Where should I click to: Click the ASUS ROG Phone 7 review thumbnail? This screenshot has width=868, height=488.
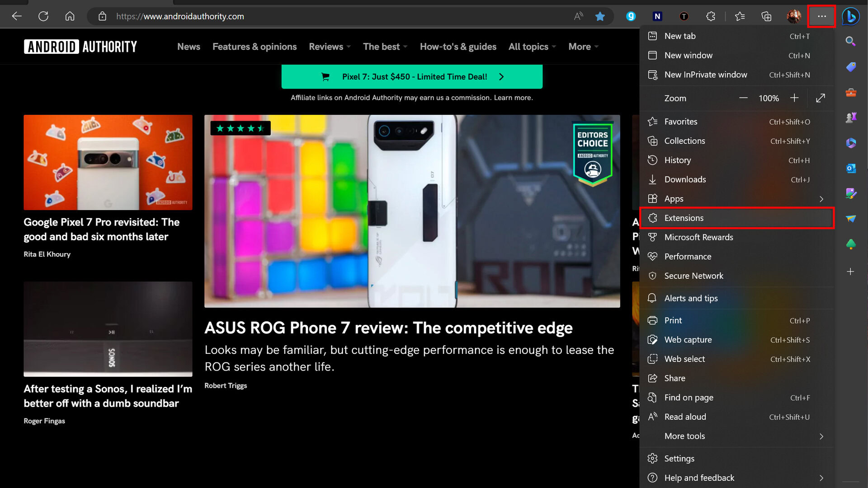pyautogui.click(x=412, y=211)
